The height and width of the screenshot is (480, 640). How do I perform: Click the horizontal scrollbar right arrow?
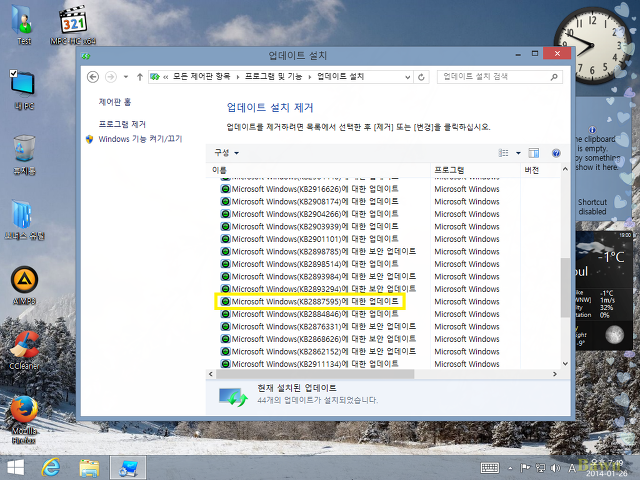(x=555, y=374)
